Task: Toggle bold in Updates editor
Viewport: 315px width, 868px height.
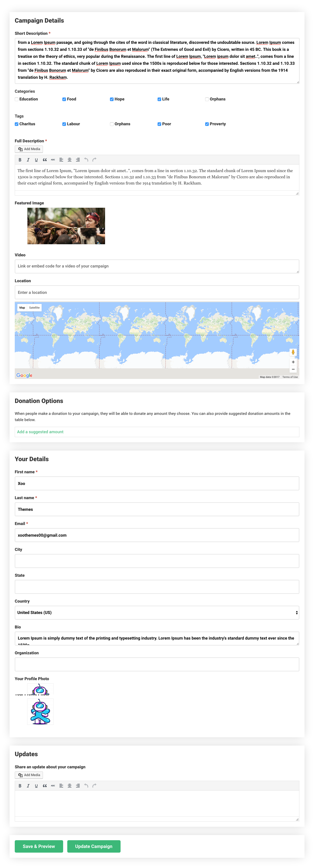Action: pyautogui.click(x=20, y=786)
